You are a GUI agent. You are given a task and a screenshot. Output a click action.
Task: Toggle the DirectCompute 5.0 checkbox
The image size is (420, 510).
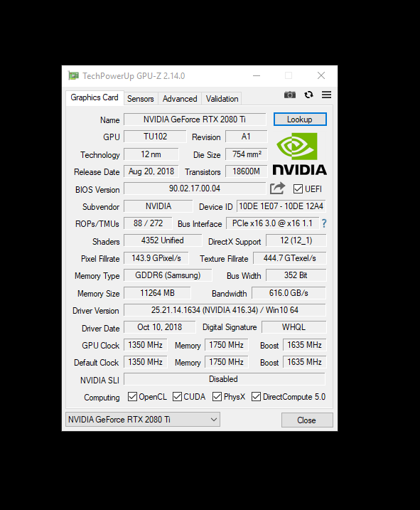pos(256,396)
